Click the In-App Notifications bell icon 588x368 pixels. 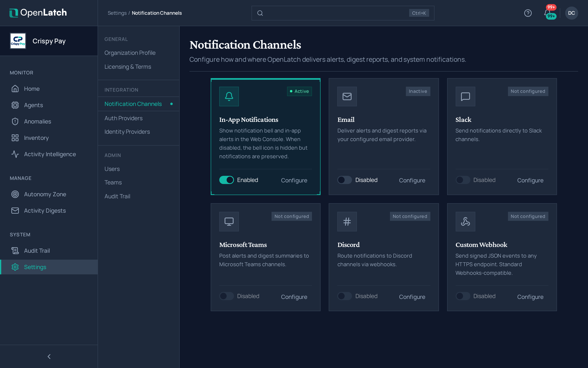[229, 96]
